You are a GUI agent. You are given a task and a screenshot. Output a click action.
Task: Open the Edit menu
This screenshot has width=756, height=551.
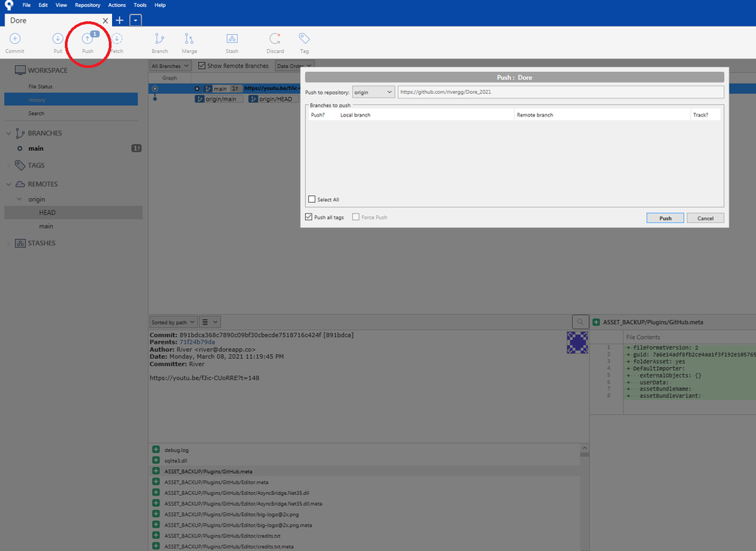click(x=43, y=5)
